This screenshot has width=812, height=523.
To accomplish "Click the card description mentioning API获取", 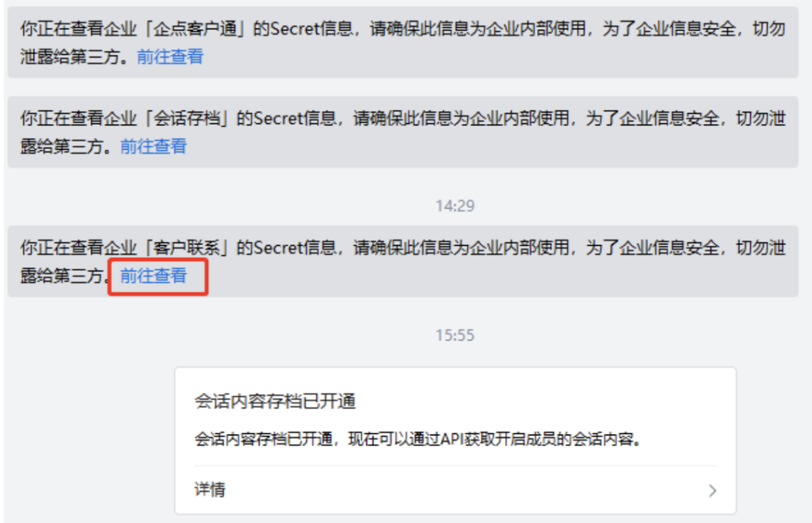I will [419, 439].
